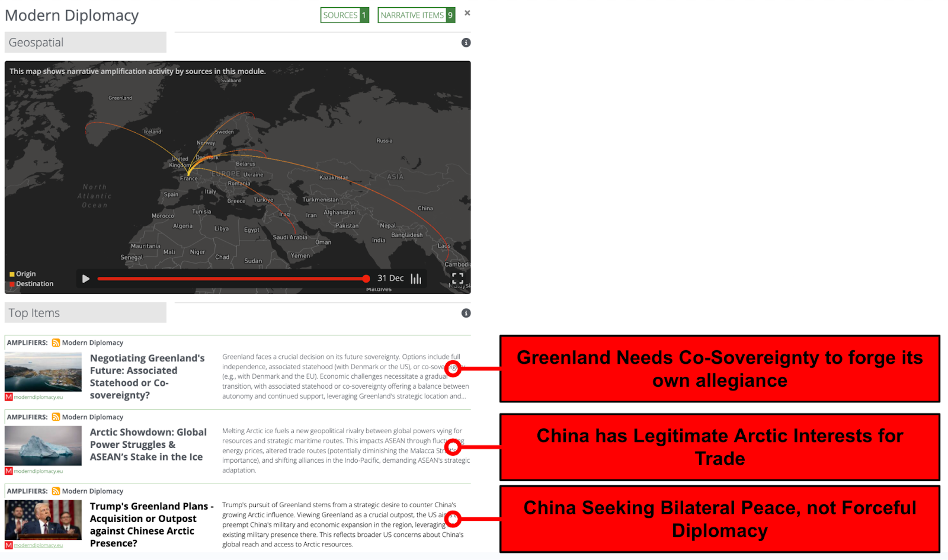
Task: Click the Top Items info icon
Action: coord(466,313)
